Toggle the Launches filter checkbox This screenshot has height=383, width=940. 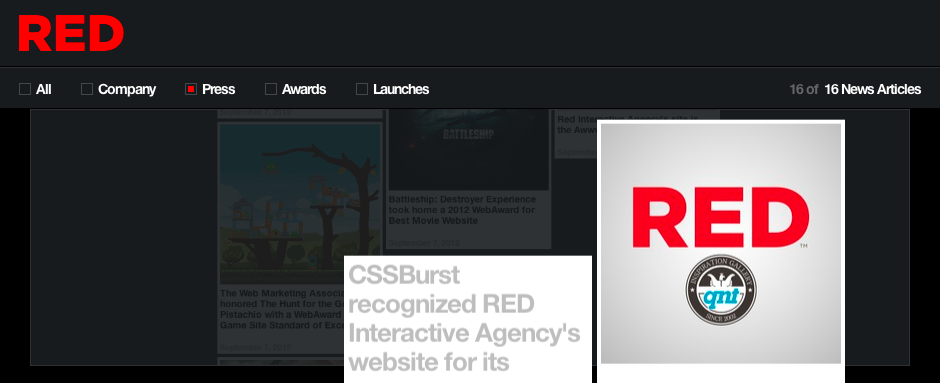point(361,89)
